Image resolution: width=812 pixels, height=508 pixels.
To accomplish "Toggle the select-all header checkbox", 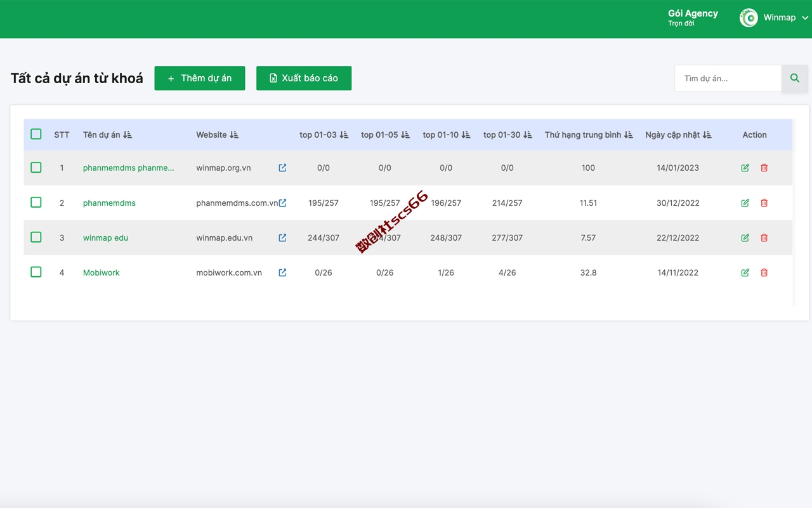I will (x=36, y=134).
